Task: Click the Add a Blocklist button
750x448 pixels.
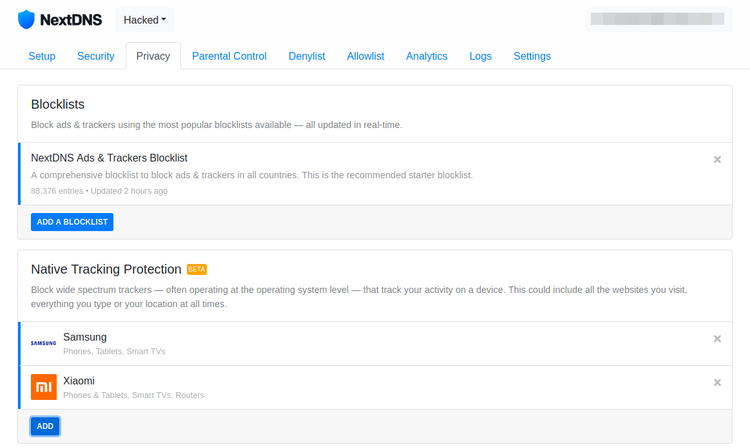Action: coord(72,222)
